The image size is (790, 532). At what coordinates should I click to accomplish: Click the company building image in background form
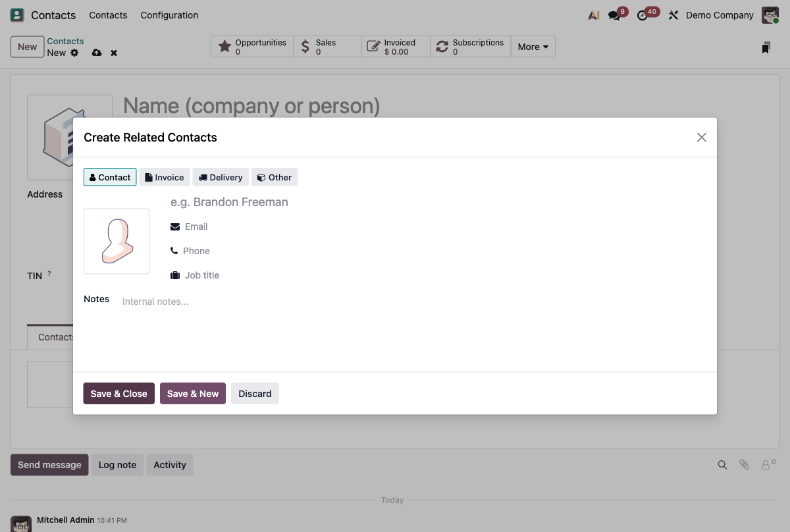(70, 137)
